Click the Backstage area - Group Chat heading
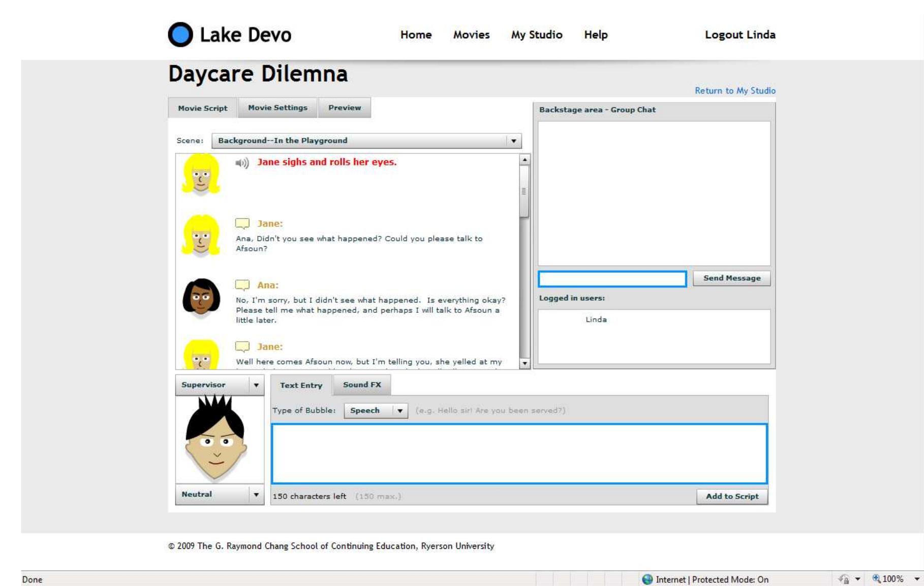924x586 pixels. tap(597, 110)
